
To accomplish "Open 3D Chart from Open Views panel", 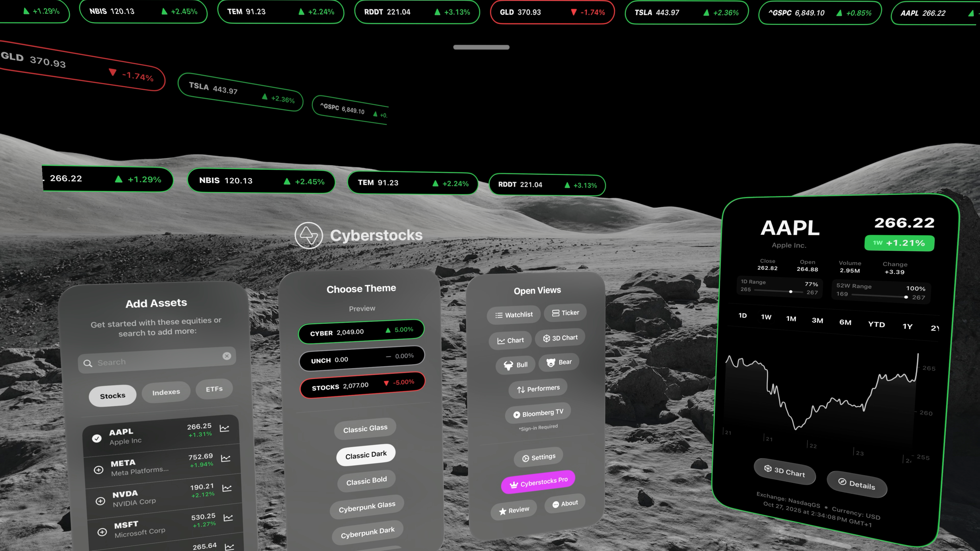I will point(560,338).
